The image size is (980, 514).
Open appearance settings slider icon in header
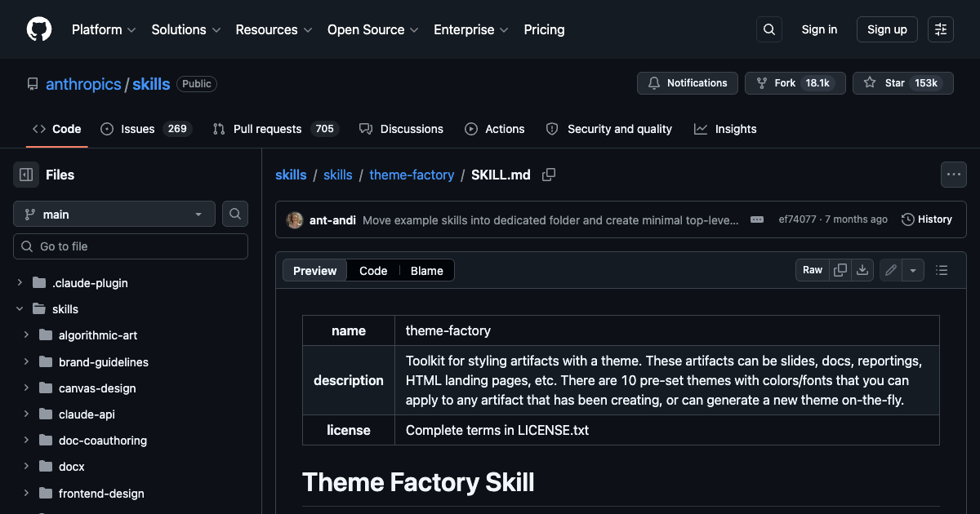941,29
